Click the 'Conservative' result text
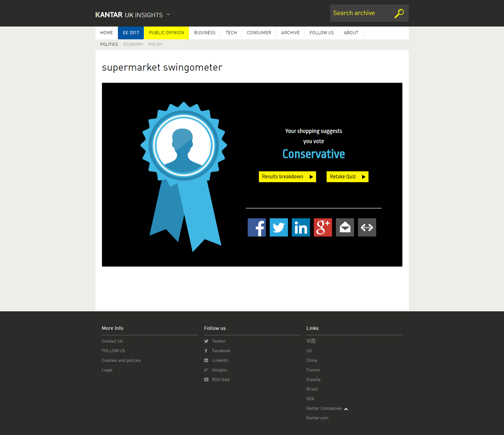The height and width of the screenshot is (435, 504). pos(314,154)
